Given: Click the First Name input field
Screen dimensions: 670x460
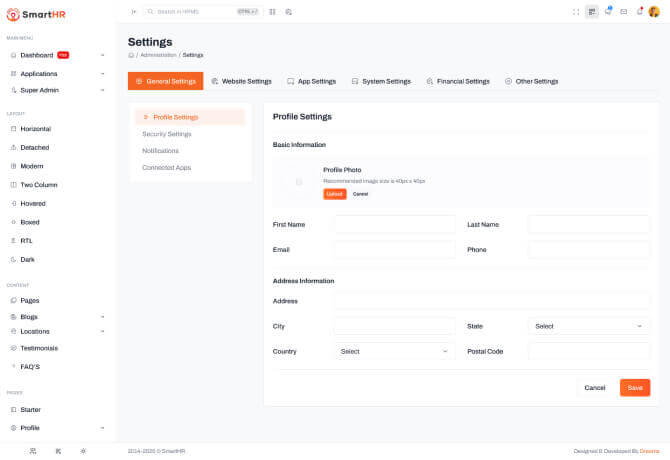Looking at the screenshot, I should (x=394, y=224).
